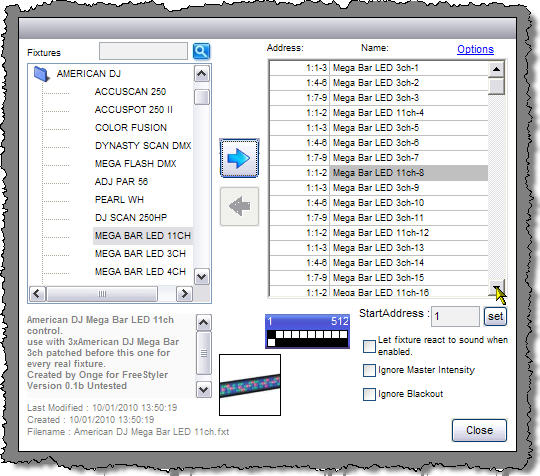This screenshot has width=540, height=476.
Task: Check Ignore Master Intensity
Action: (369, 370)
